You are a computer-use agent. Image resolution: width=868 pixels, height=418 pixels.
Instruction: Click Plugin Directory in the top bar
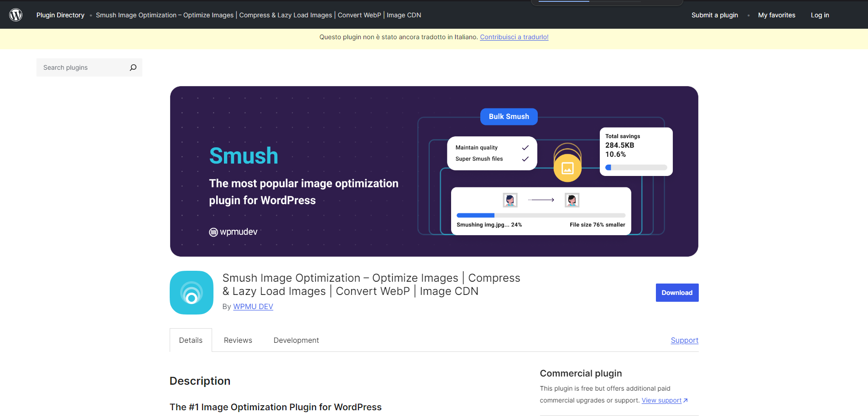click(x=60, y=15)
